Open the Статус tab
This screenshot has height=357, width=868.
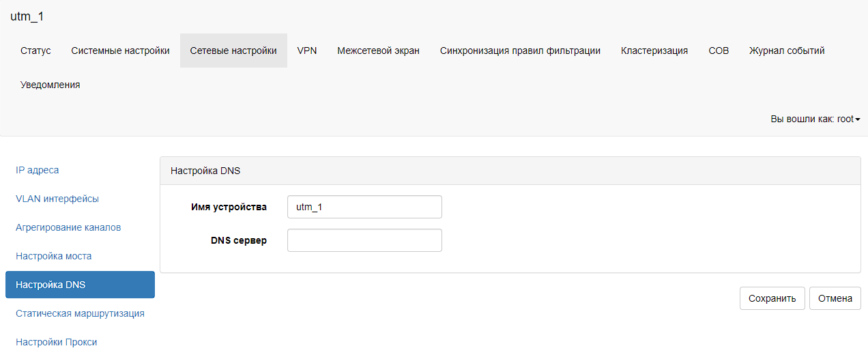pos(35,51)
